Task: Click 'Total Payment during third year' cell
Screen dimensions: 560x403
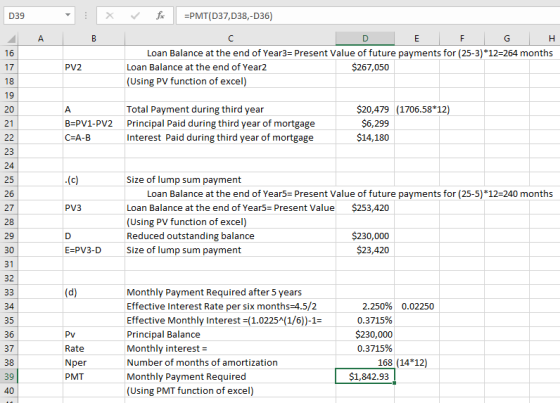Action: [230, 109]
